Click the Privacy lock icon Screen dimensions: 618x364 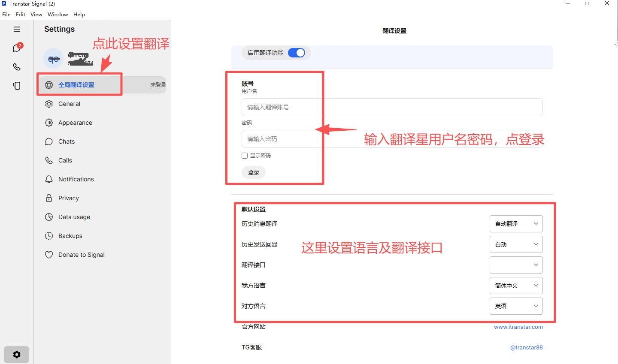pyautogui.click(x=49, y=198)
